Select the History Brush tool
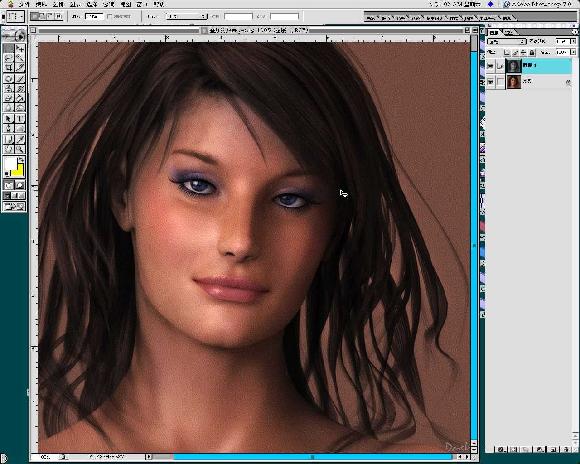The height and width of the screenshot is (464, 580). pyautogui.click(x=20, y=88)
